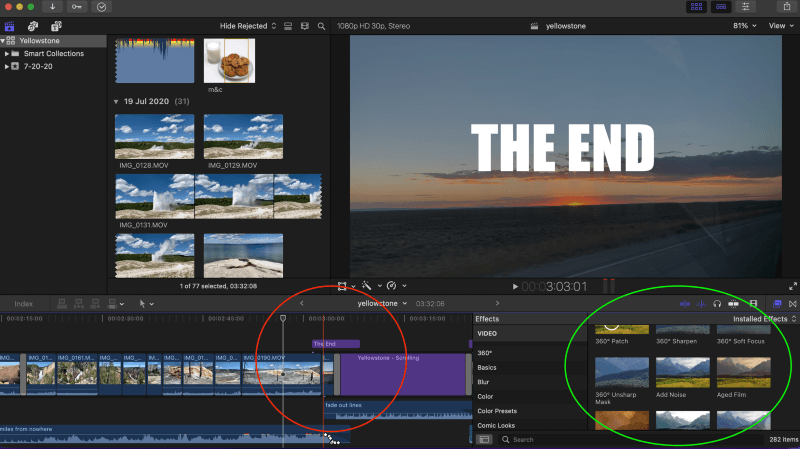Image resolution: width=800 pixels, height=449 pixels.
Task: Select the Transform tool in viewer
Action: tap(342, 286)
